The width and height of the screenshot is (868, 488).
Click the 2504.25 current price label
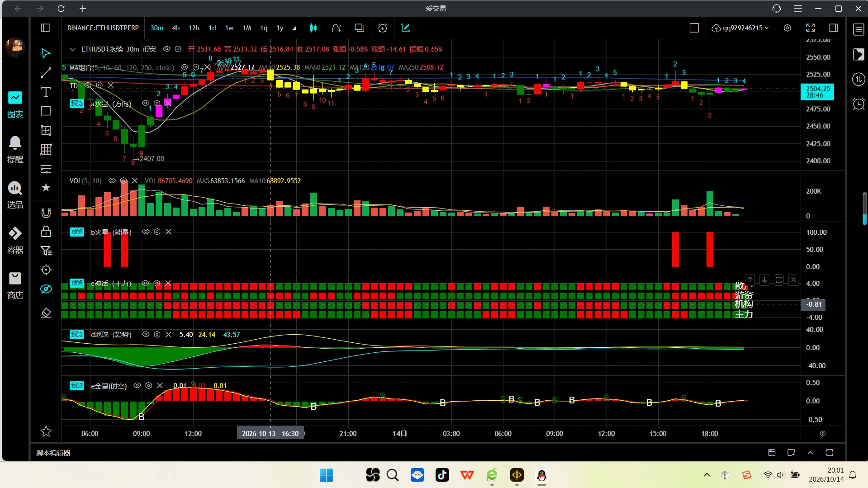coord(818,92)
